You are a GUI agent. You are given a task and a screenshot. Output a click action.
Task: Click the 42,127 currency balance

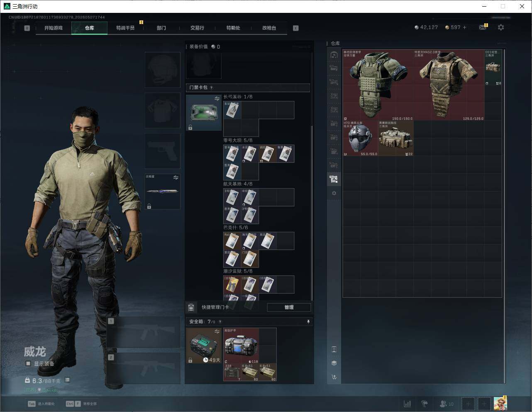coord(426,27)
